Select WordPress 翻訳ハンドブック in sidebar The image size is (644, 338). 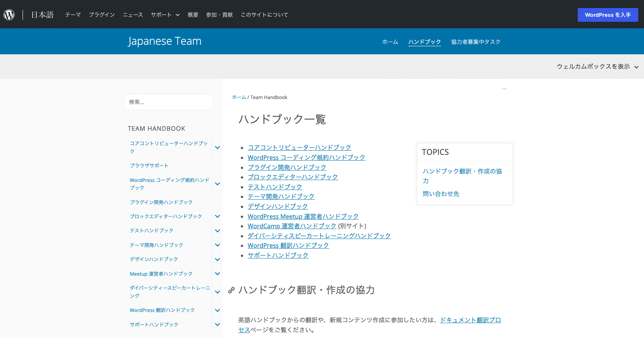pyautogui.click(x=162, y=310)
